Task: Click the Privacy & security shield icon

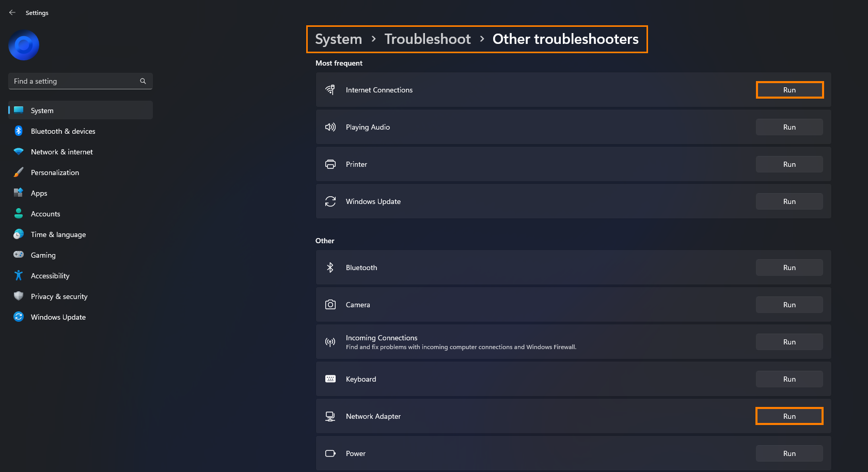Action: pyautogui.click(x=19, y=296)
